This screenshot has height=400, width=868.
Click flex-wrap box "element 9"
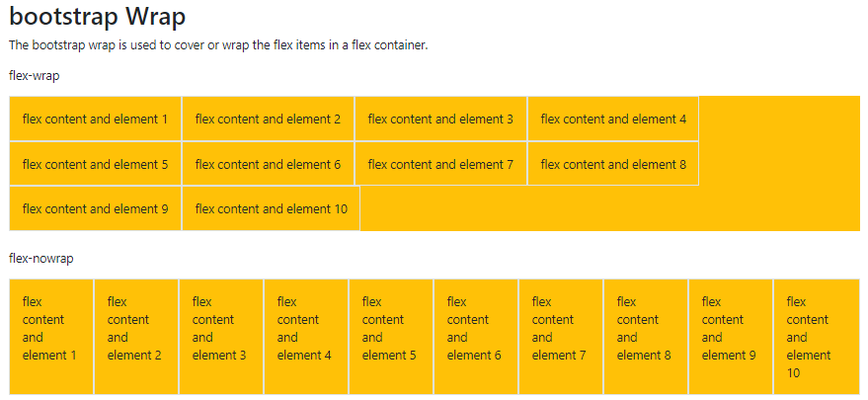click(x=95, y=209)
